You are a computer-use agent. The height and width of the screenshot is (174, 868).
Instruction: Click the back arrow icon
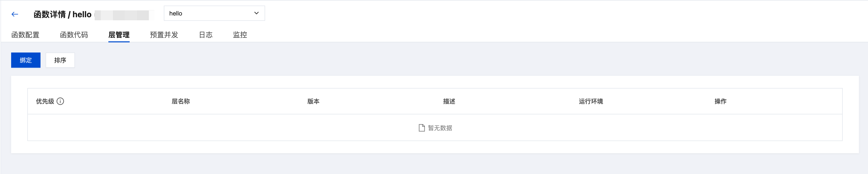tap(14, 14)
